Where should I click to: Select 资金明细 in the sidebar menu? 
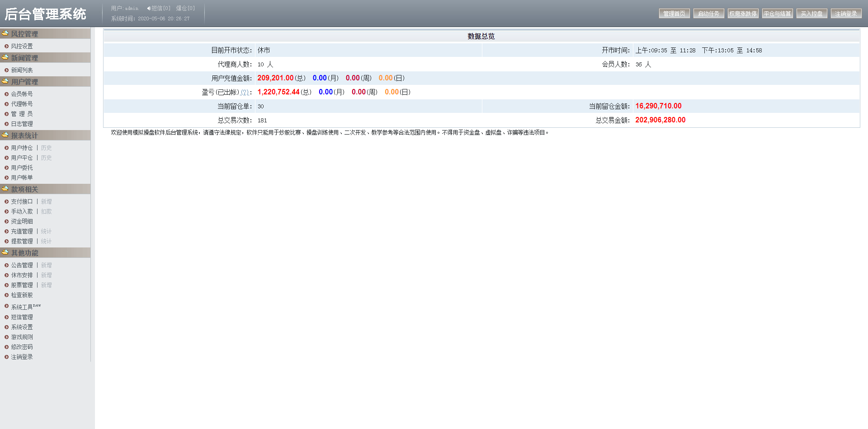pyautogui.click(x=23, y=221)
